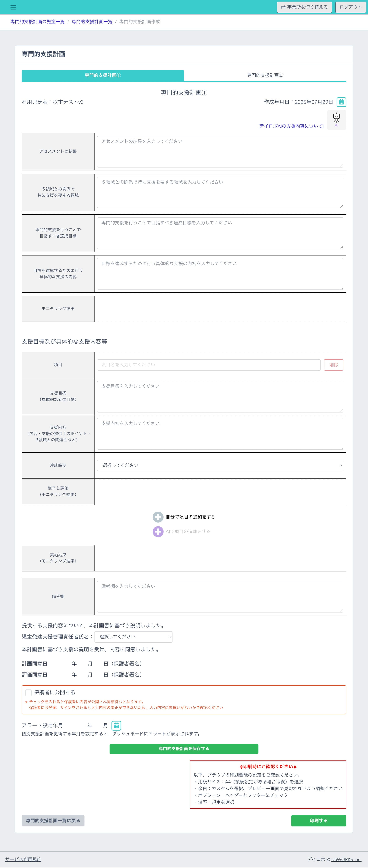Expand the 達成時期 dropdown

tap(220, 465)
